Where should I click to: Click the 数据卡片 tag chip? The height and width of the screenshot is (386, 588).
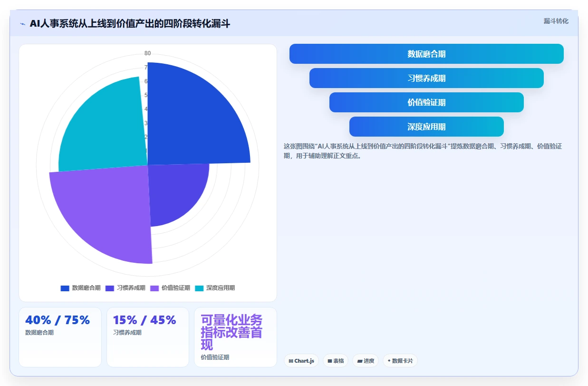tap(400, 361)
